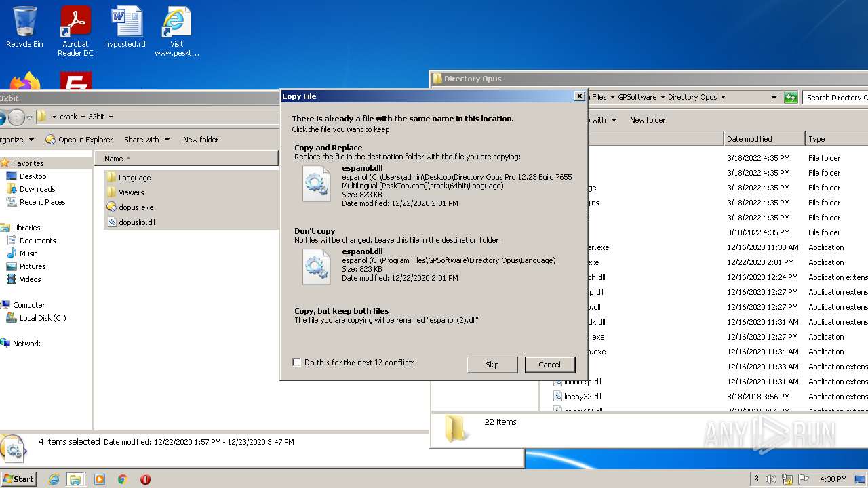This screenshot has width=868, height=488.
Task: Click the GPSoftware breadcrumb in the address bar
Action: [x=637, y=97]
